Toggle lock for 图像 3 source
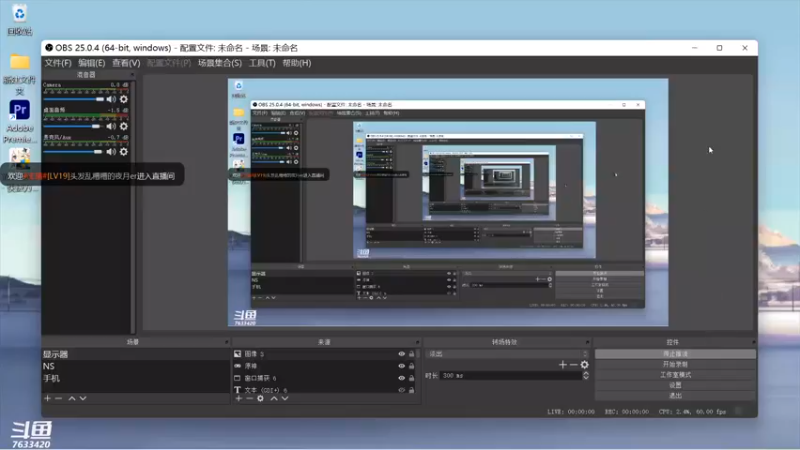 411,354
